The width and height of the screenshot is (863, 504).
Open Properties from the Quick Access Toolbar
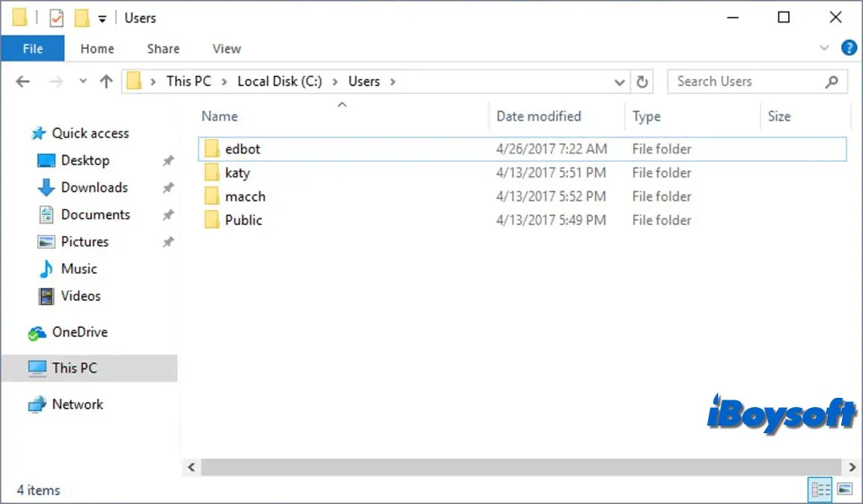point(56,17)
